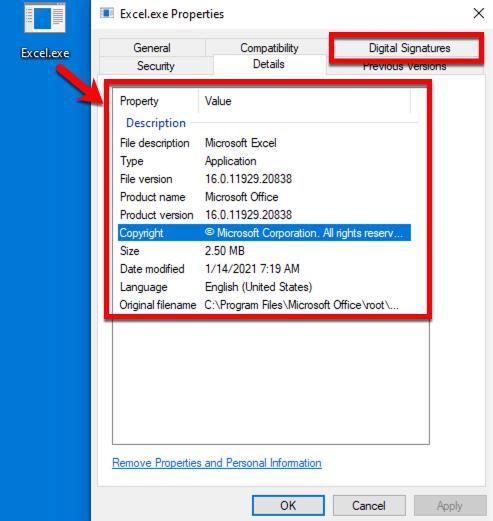Viewport: 493px width, 521px height.
Task: Switch to the General tab
Action: (152, 48)
